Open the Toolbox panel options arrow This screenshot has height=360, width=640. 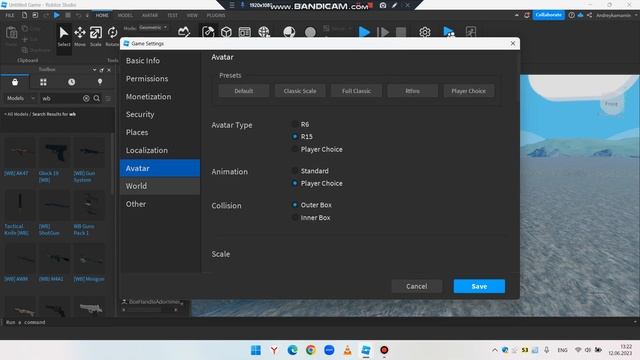point(94,70)
